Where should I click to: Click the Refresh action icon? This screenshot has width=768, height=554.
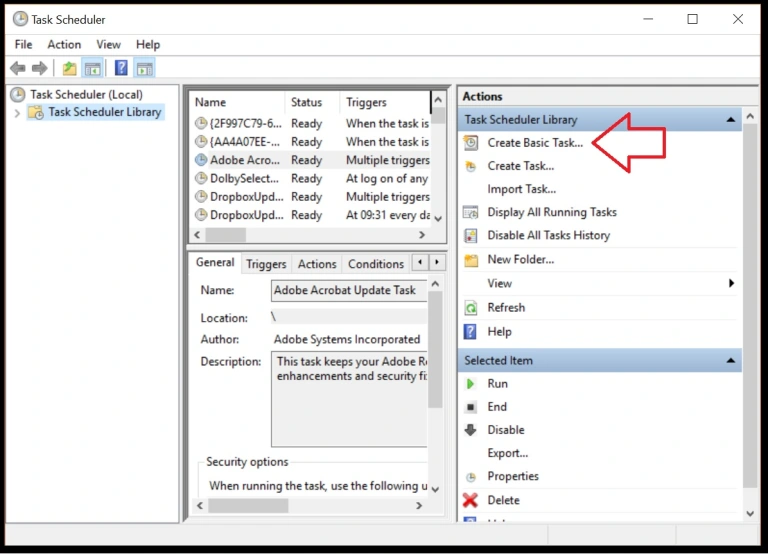[471, 308]
